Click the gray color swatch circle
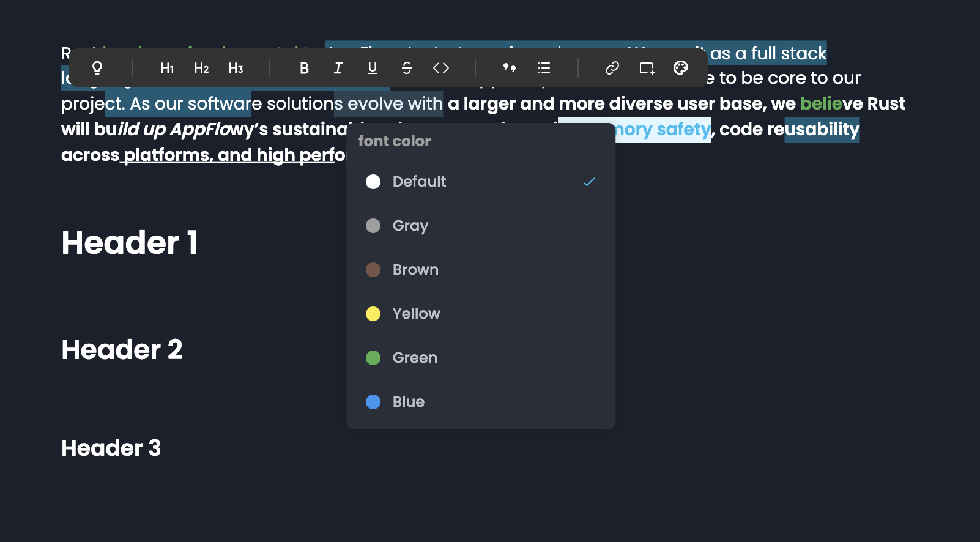Image resolution: width=980 pixels, height=542 pixels. 373,226
